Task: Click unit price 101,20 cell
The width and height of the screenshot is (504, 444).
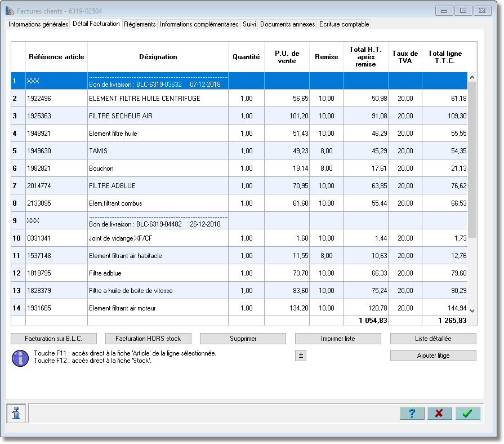Action: pyautogui.click(x=287, y=116)
